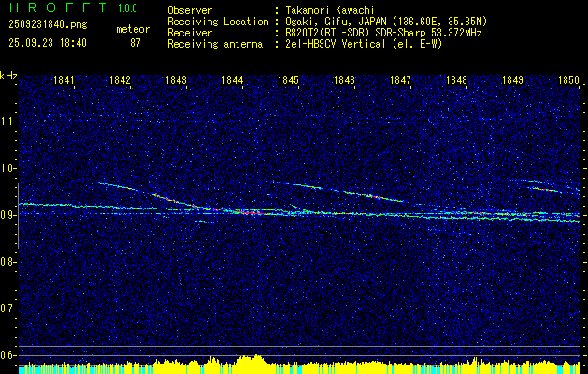Select the 1844 time marker
588x374 pixels.
coord(232,80)
